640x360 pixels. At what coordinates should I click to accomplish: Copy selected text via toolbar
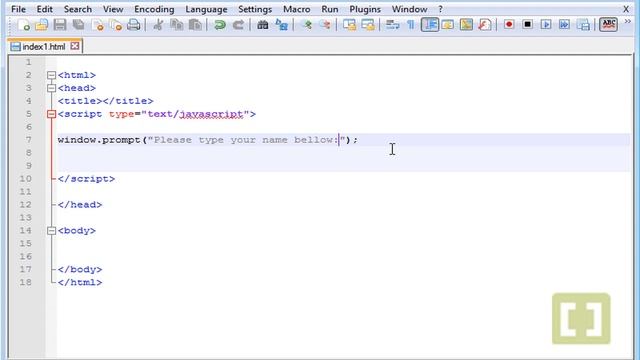click(176, 25)
